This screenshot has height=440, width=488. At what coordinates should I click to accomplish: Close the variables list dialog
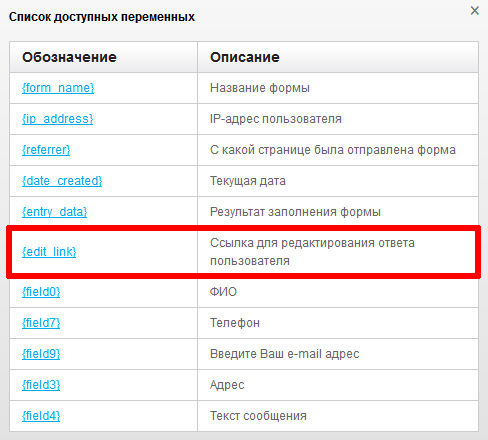475,11
